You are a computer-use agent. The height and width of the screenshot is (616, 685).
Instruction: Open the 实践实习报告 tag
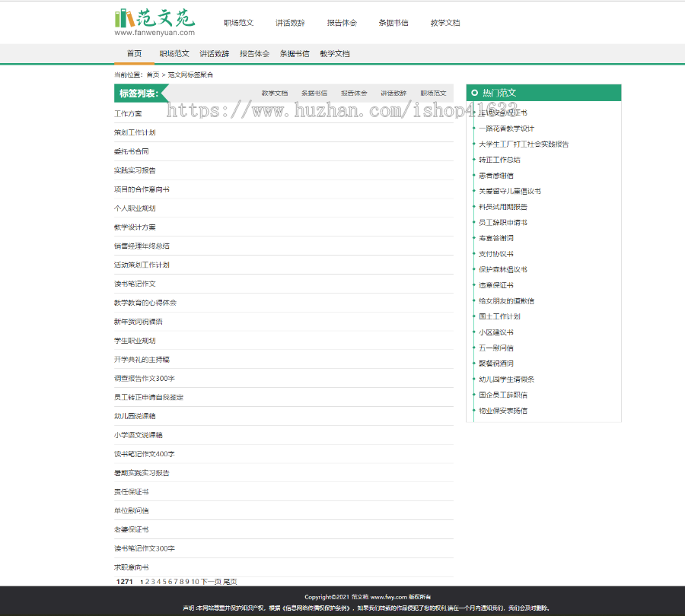[x=135, y=170]
